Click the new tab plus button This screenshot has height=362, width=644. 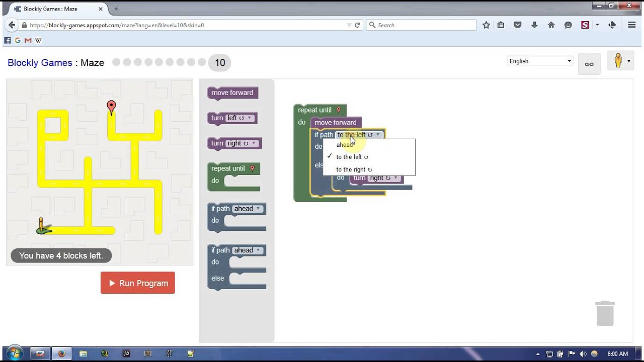coord(116,9)
